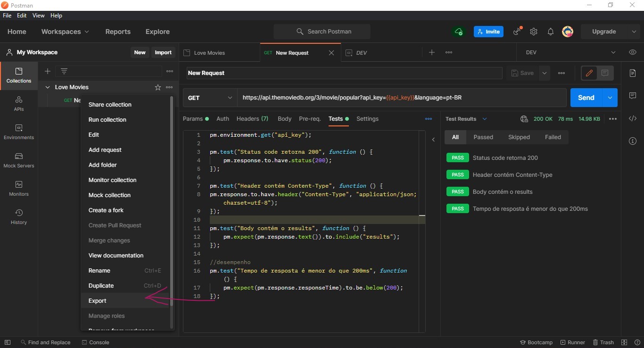Click the Send button
This screenshot has height=348, width=644.
(x=586, y=98)
